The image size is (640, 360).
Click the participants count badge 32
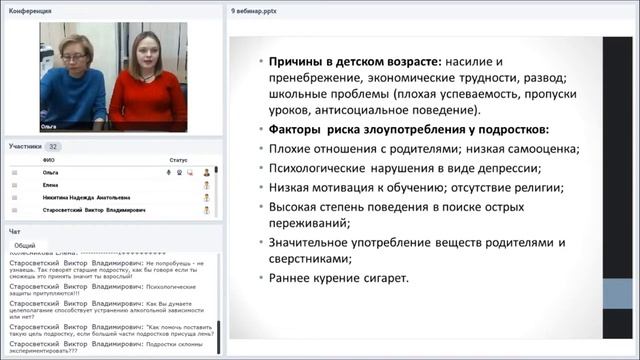coord(53,147)
